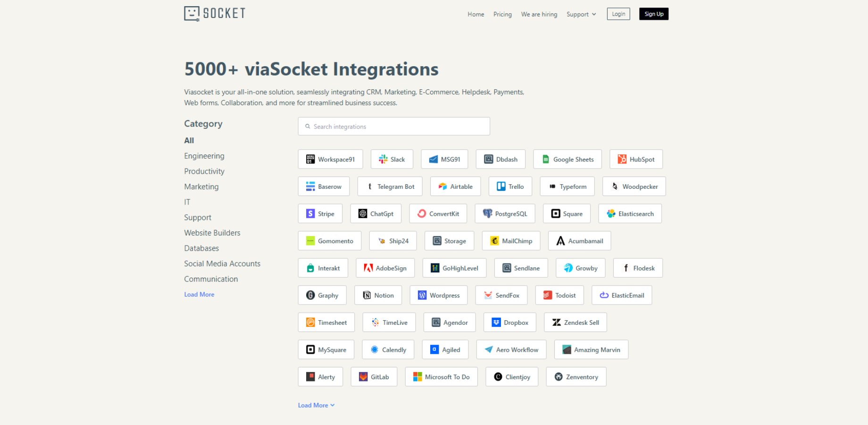Image resolution: width=868 pixels, height=425 pixels.
Task: Click the Slack integration icon
Action: coord(383,160)
